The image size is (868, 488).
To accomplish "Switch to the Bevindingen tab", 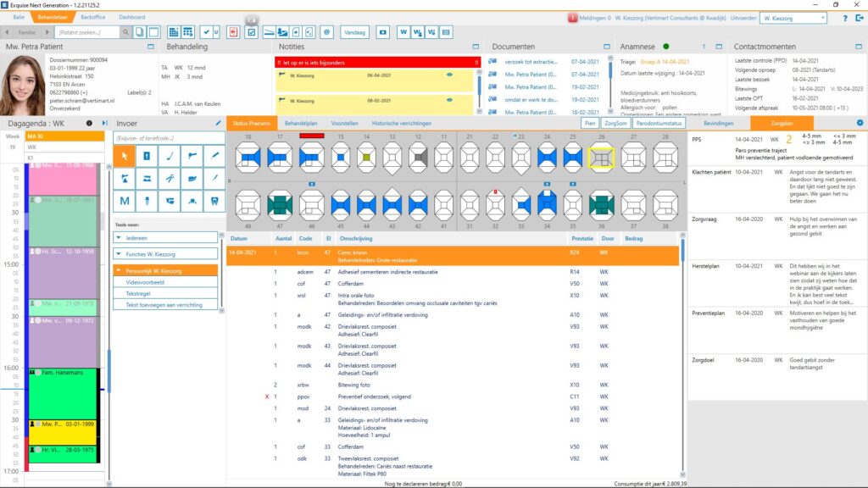I will point(719,124).
